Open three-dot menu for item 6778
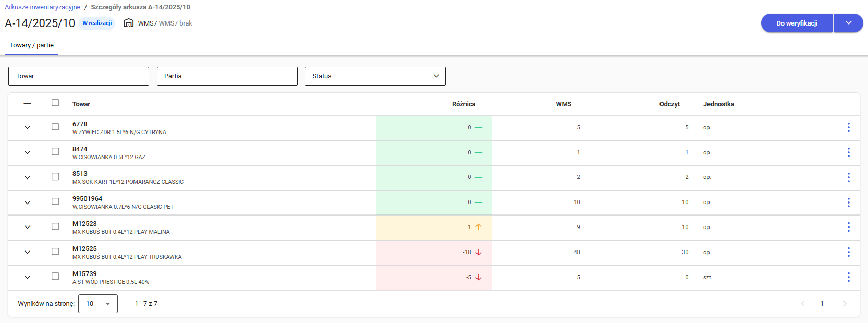Image resolution: width=868 pixels, height=323 pixels. (x=848, y=127)
